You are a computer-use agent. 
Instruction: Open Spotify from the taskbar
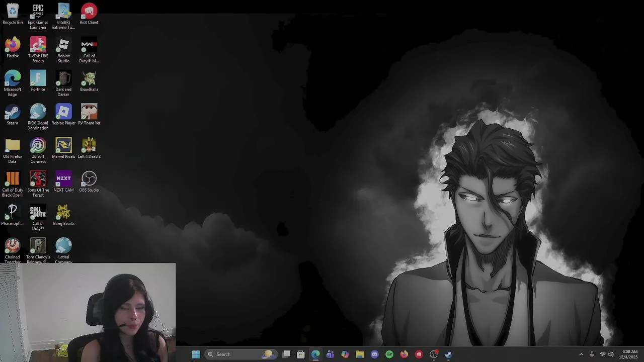tap(389, 354)
